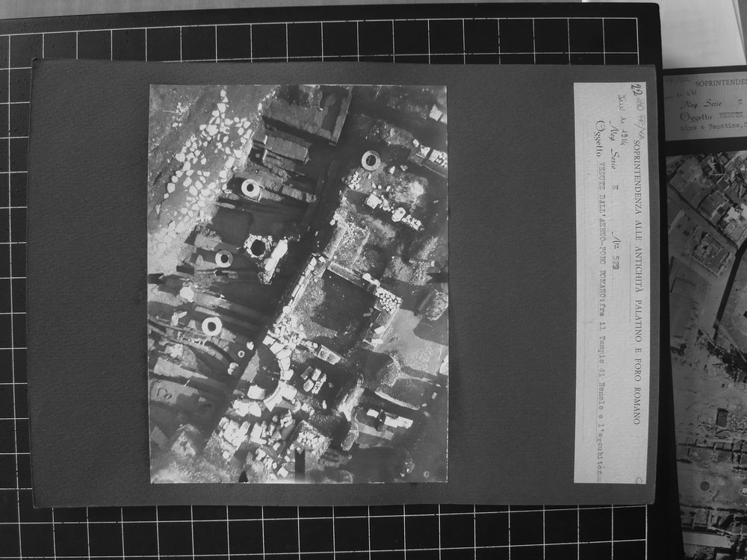Image resolution: width=747 pixels, height=560 pixels.
Task: Select the aerial city photograph on the right card
Action: coord(707,354)
